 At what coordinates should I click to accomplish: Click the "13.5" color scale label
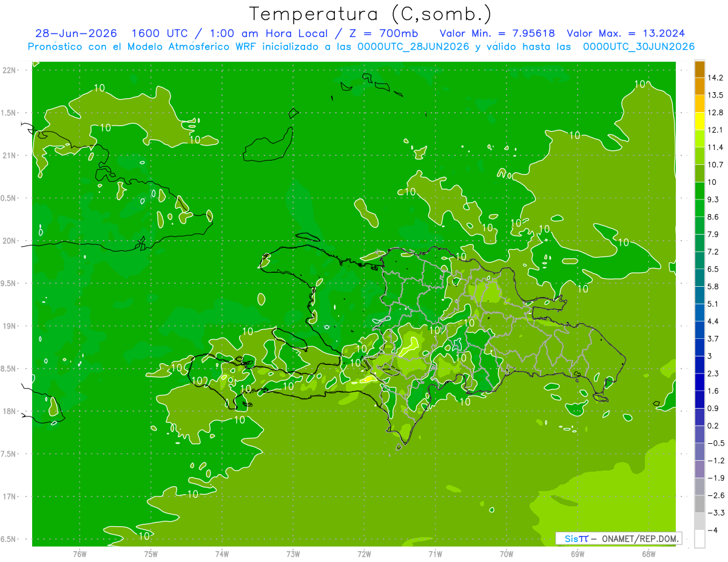pyautogui.click(x=715, y=95)
